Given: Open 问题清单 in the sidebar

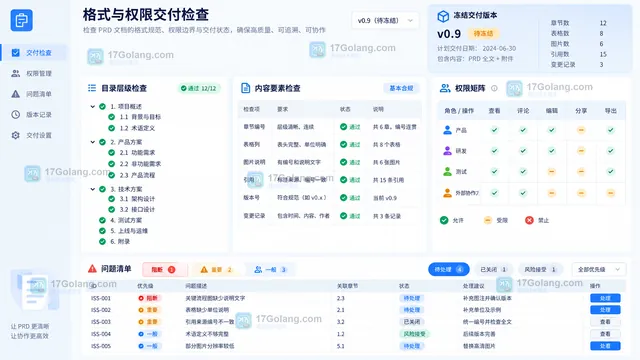Looking at the screenshot, I should click(x=33, y=94).
